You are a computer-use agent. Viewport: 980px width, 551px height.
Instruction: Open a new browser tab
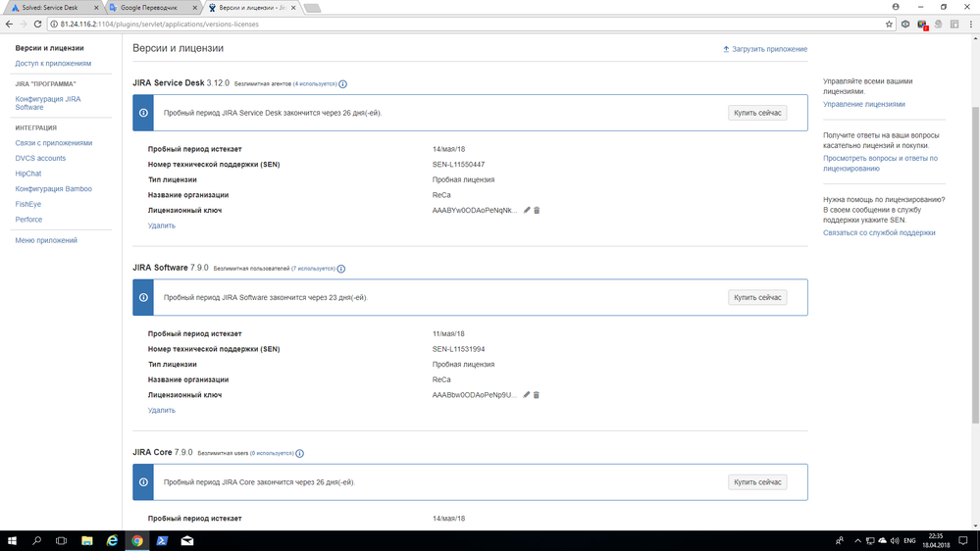(x=313, y=8)
